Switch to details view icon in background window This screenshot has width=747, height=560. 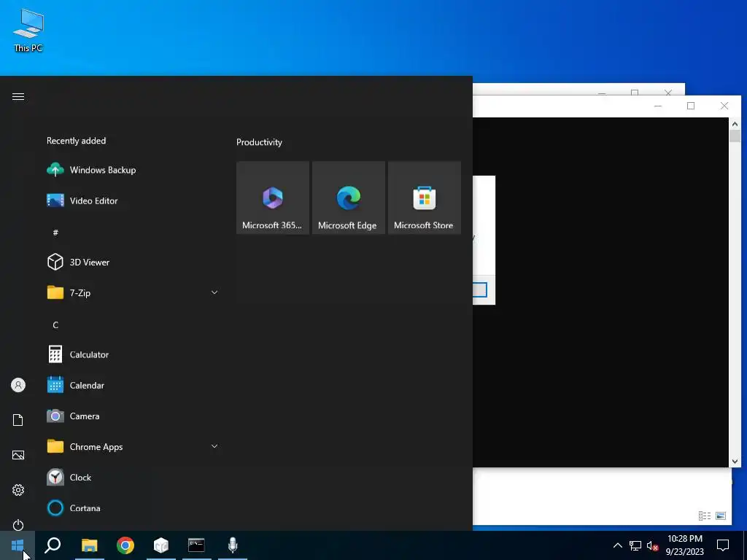pyautogui.click(x=705, y=516)
